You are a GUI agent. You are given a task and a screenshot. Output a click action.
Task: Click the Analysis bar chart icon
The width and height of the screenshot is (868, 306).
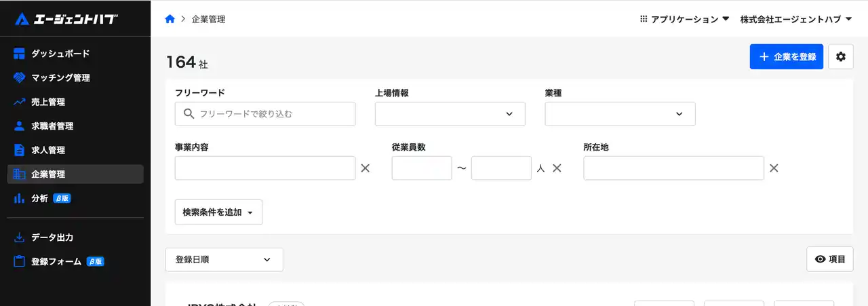coord(19,198)
